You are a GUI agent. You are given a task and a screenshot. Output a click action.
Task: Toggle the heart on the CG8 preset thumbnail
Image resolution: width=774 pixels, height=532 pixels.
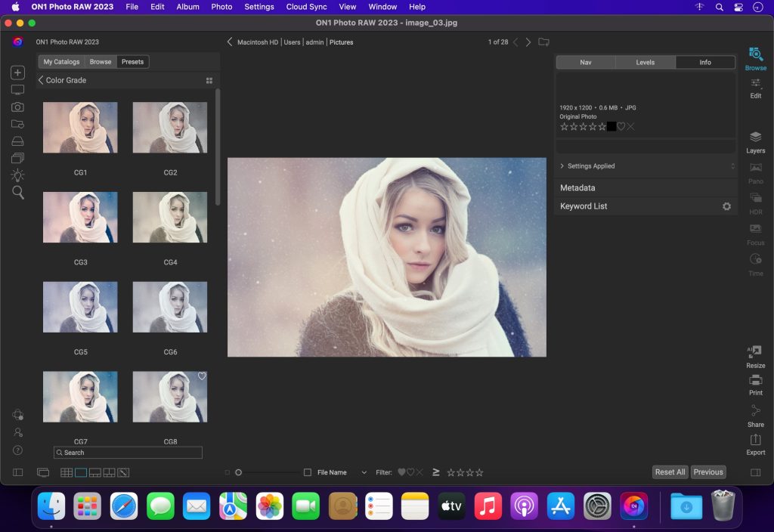click(x=200, y=375)
